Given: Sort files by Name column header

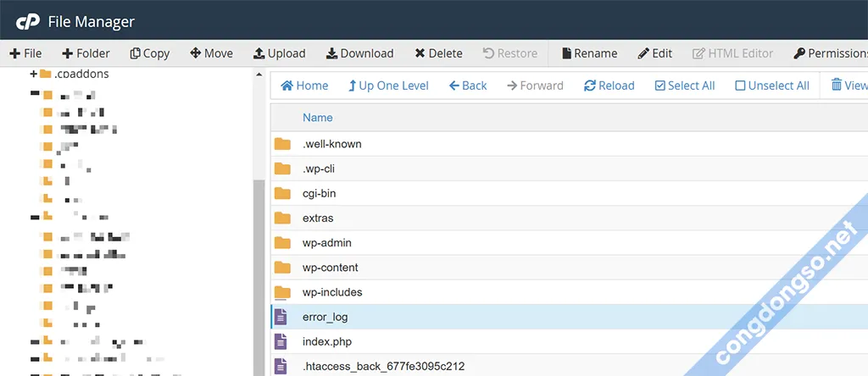Looking at the screenshot, I should [x=318, y=118].
